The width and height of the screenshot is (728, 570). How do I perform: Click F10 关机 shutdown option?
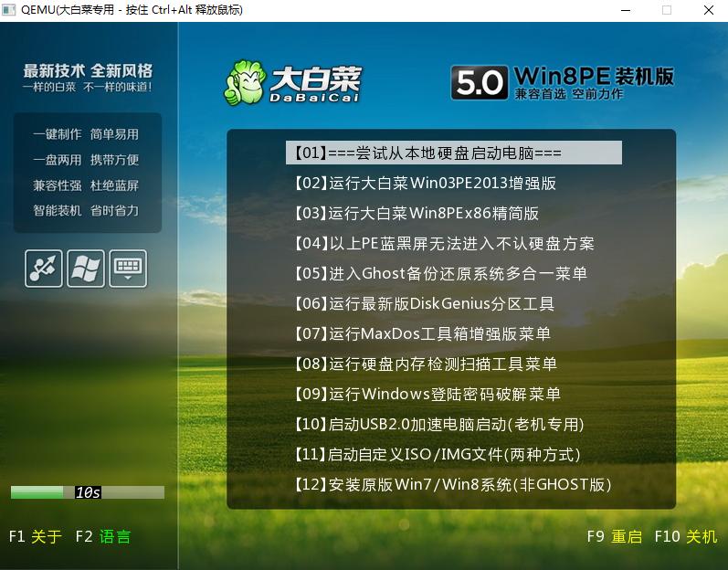click(x=686, y=536)
